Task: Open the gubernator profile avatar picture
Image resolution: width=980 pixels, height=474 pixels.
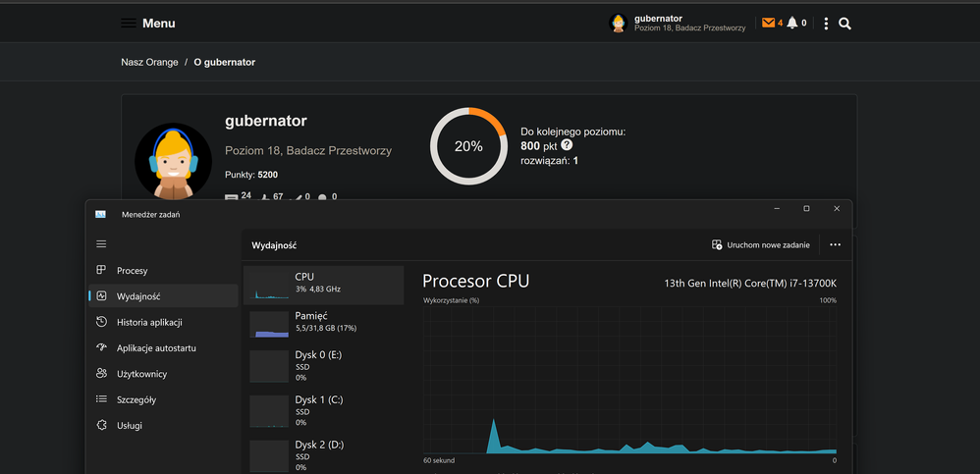Action: point(173,161)
